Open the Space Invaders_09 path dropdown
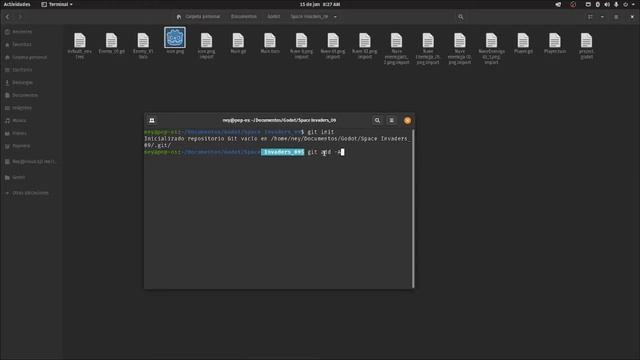 pyautogui.click(x=335, y=17)
